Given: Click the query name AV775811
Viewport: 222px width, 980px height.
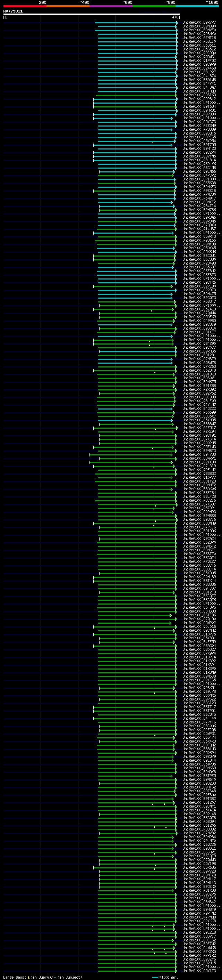Looking at the screenshot, I should (x=13, y=11).
